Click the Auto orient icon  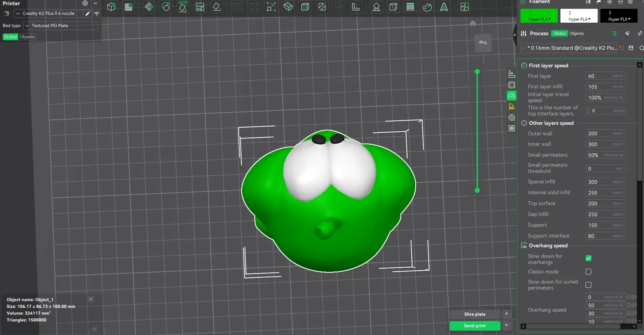point(183,6)
